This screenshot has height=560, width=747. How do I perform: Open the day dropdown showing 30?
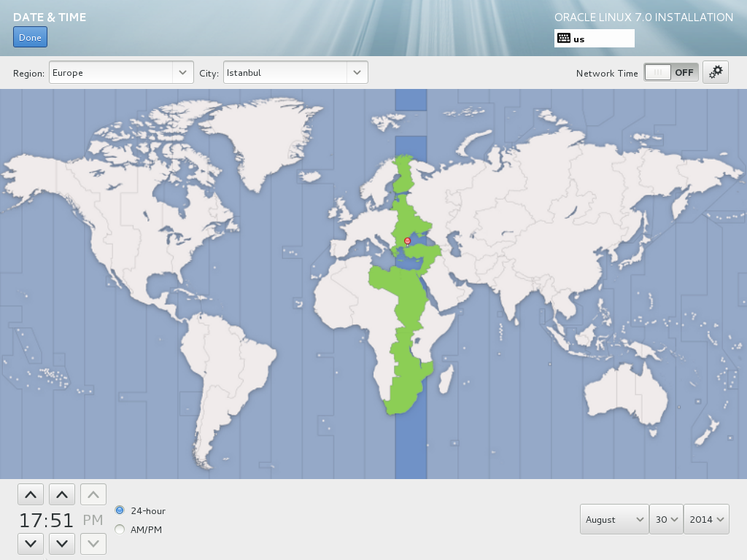[x=666, y=519]
